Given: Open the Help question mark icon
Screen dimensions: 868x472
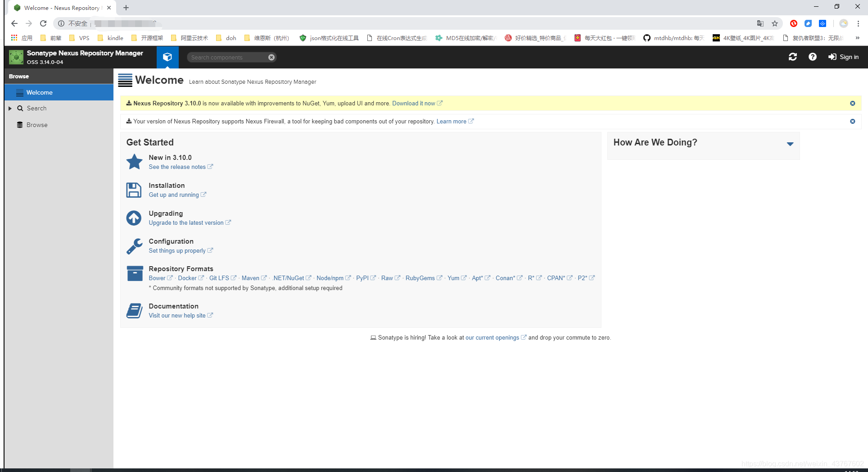Looking at the screenshot, I should click(x=812, y=57).
